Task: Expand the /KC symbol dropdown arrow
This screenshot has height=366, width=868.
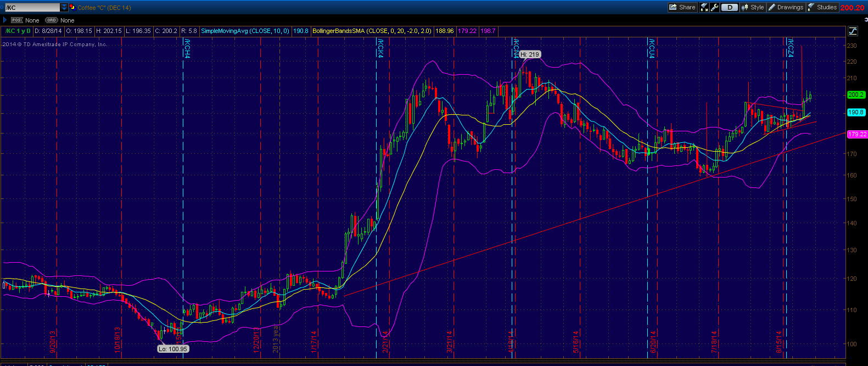Action: point(64,8)
